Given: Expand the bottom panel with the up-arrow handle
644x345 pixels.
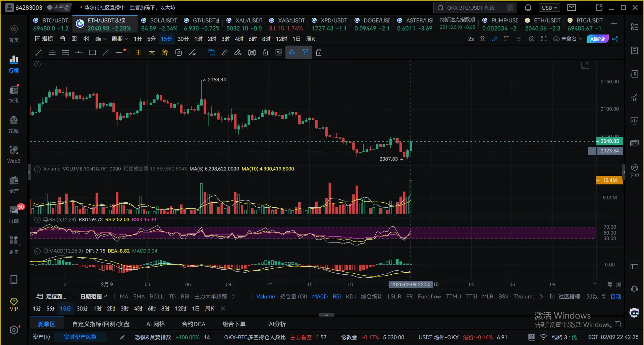Looking at the screenshot, I should point(326,315).
